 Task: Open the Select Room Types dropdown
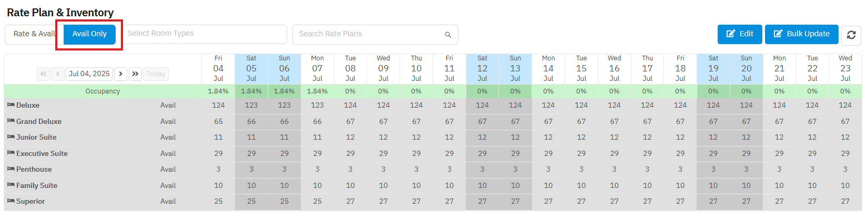coord(205,34)
